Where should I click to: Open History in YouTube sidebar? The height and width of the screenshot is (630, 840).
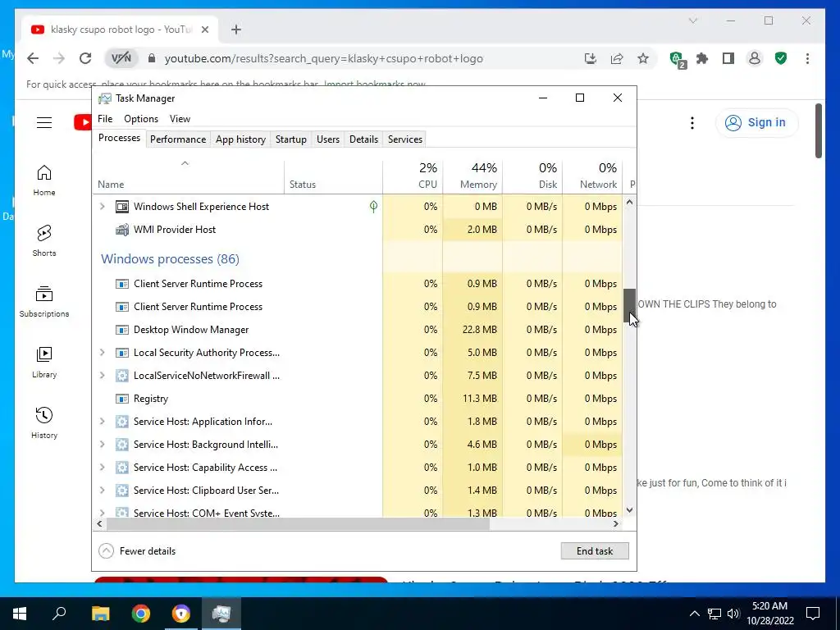click(44, 422)
